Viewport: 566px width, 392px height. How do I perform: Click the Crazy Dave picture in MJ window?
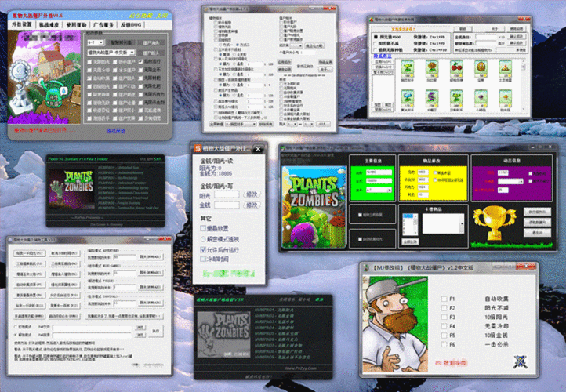click(395, 324)
